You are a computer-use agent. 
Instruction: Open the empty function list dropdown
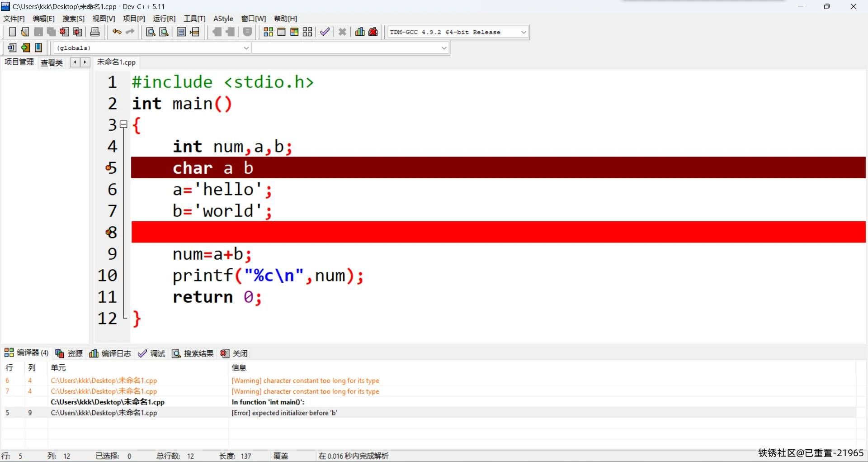443,48
